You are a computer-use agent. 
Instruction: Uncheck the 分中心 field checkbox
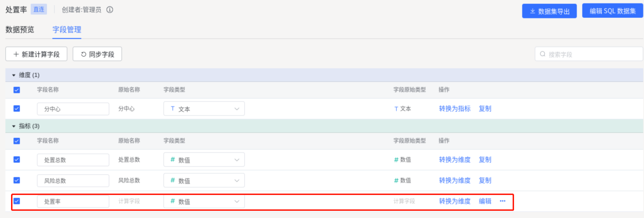click(17, 109)
